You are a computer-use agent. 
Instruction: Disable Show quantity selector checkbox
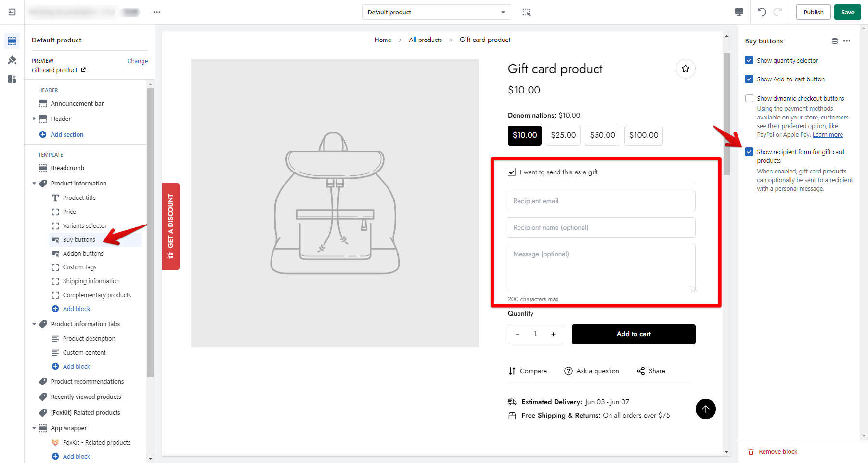pos(749,60)
